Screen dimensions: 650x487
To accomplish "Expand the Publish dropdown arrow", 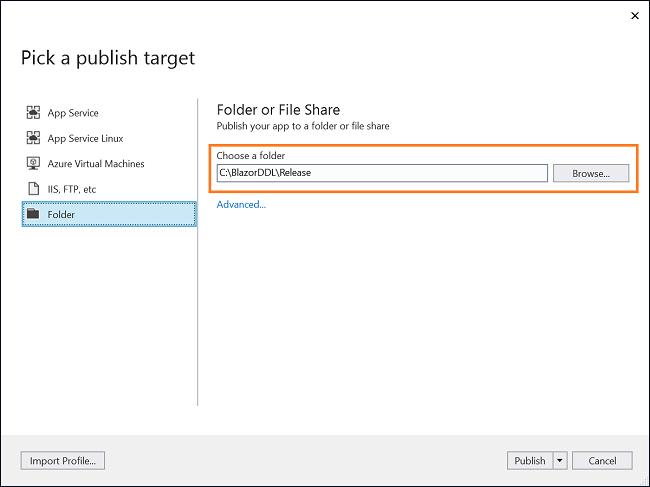I will tap(560, 460).
